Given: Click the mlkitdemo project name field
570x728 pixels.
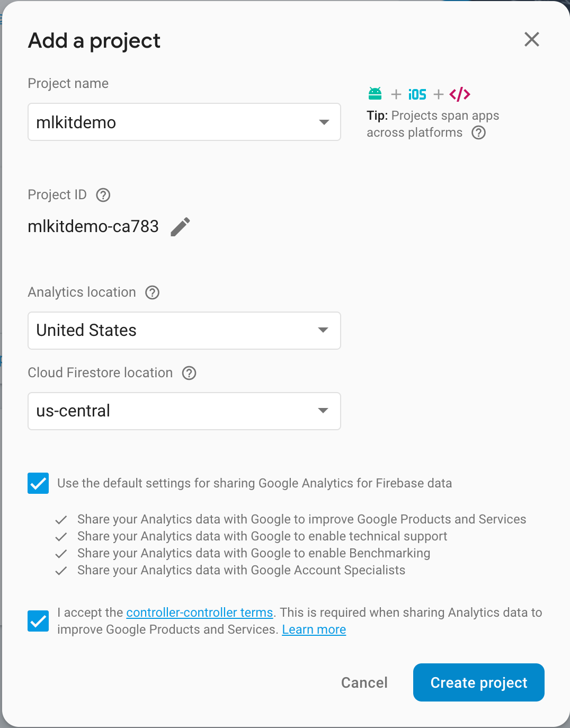Looking at the screenshot, I should click(184, 122).
